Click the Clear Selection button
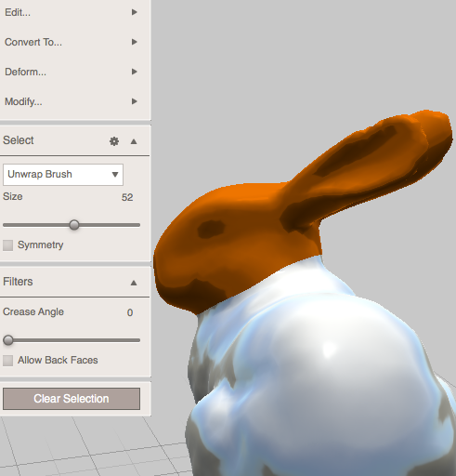 pyautogui.click(x=72, y=399)
